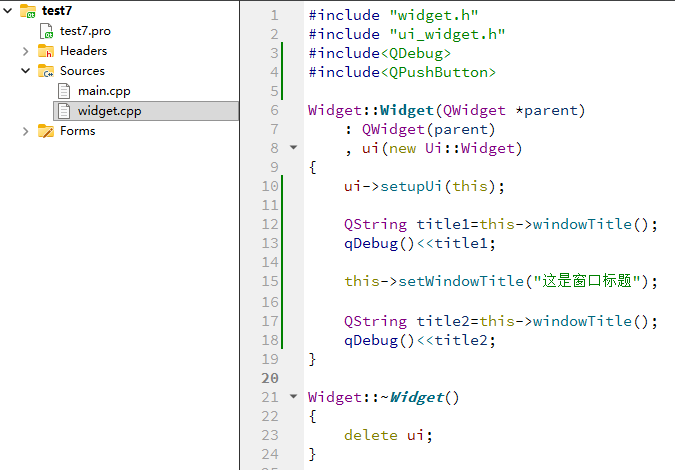Image resolution: width=675 pixels, height=470 pixels.
Task: Click bold line number 20
Action: 270,378
